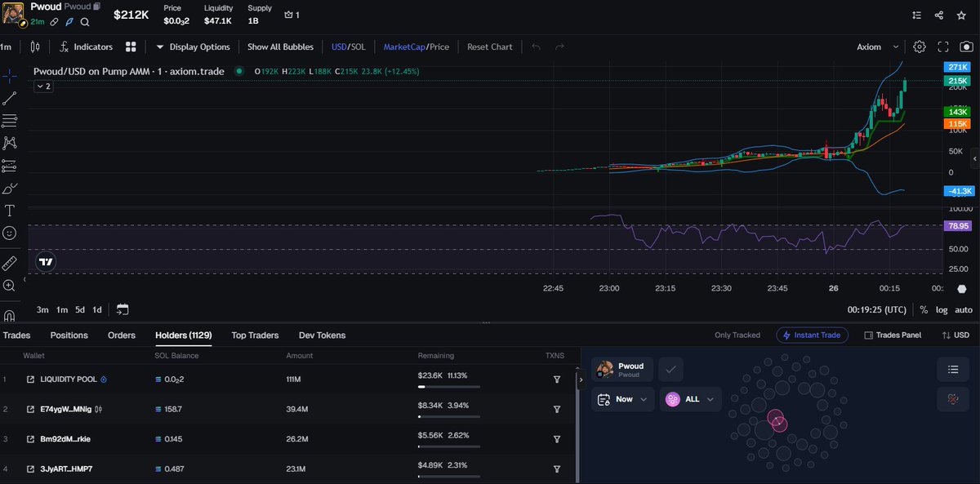Select the ruler measure tool

click(9, 263)
